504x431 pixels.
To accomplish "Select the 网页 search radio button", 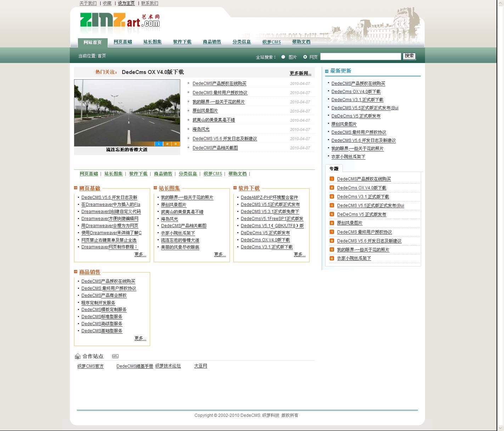I will [305, 57].
